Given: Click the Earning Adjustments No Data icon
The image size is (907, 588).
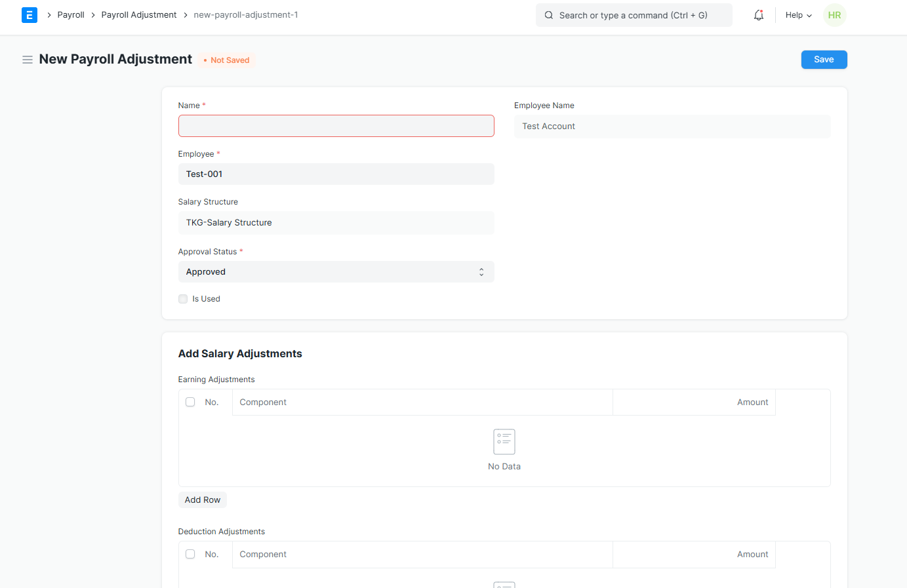Looking at the screenshot, I should click(x=504, y=442).
